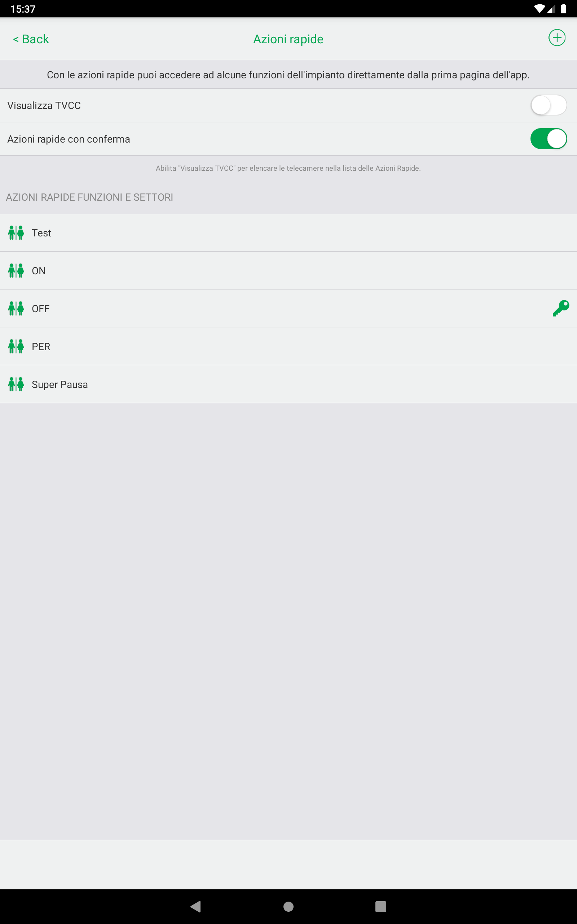Tap the Azioni rapide page title
The image size is (577, 924).
(x=288, y=39)
